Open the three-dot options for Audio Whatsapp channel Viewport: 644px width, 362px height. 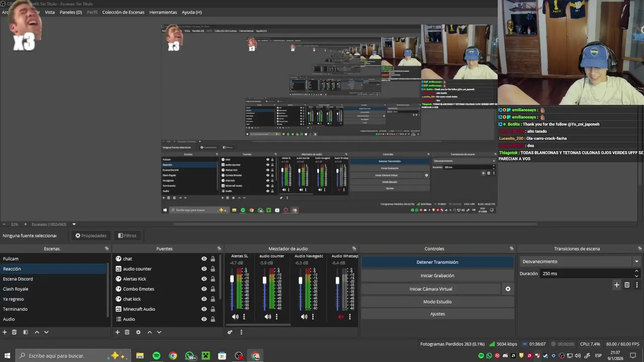(x=350, y=317)
